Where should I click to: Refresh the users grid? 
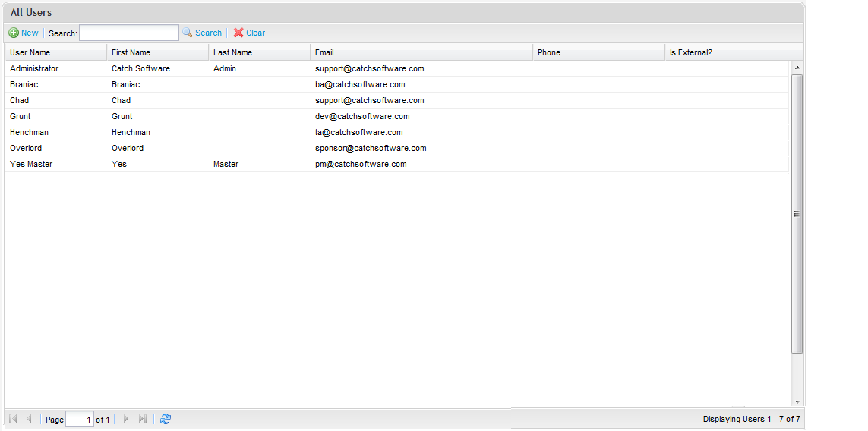[166, 419]
